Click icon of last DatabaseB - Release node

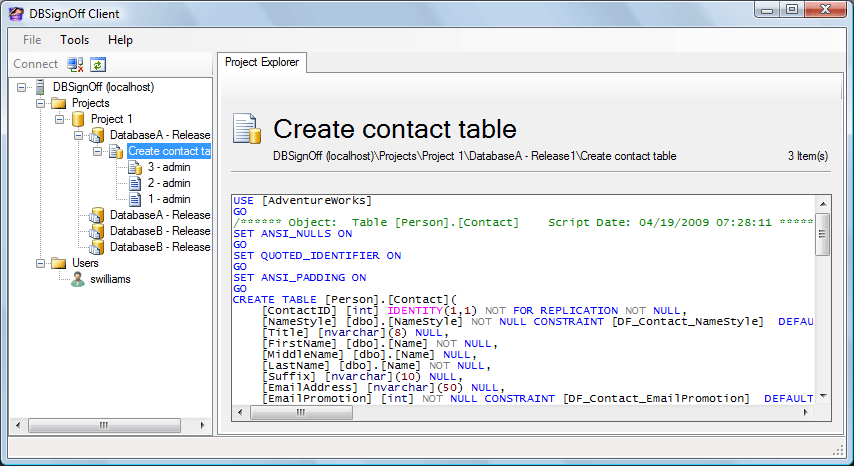click(x=96, y=247)
